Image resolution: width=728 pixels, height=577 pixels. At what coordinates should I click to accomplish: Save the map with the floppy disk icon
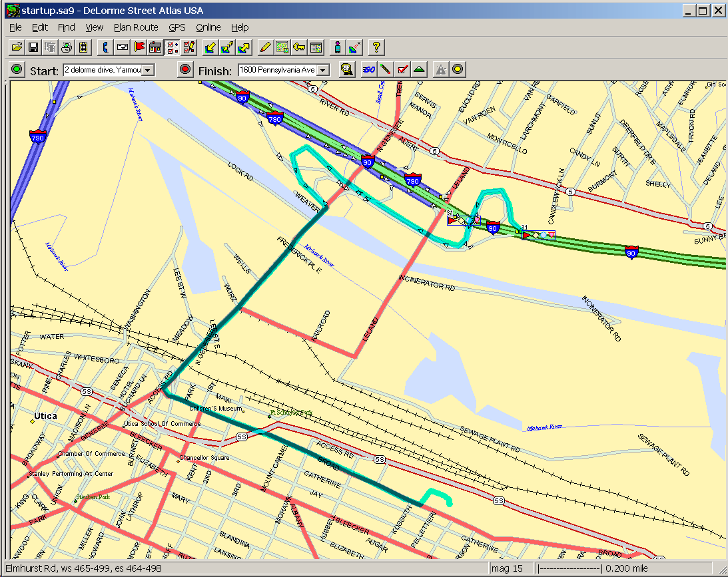point(33,47)
